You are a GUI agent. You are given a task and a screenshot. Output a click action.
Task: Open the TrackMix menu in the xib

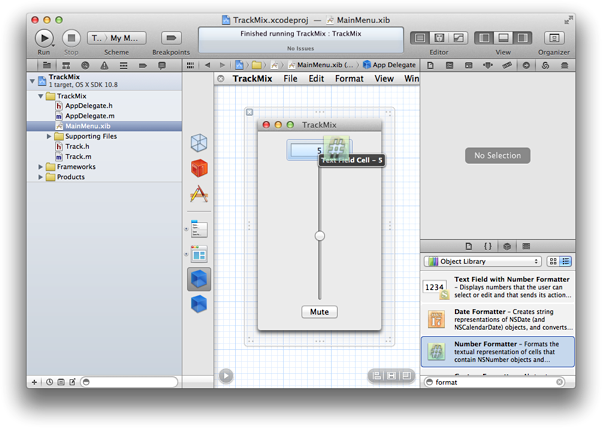coord(252,79)
